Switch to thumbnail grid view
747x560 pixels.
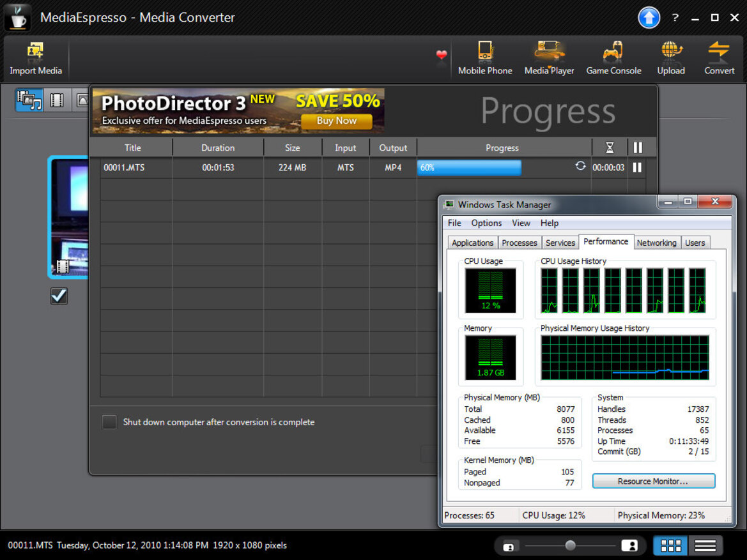tap(670, 545)
